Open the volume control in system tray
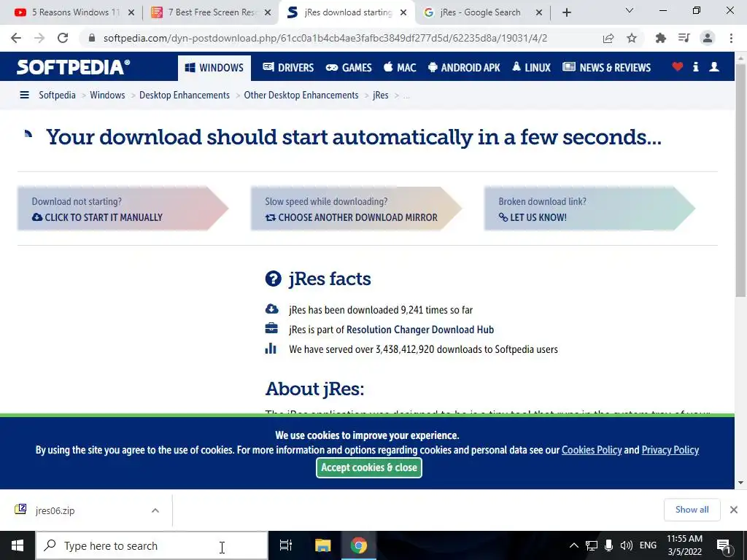This screenshot has height=560, width=747. point(626,545)
